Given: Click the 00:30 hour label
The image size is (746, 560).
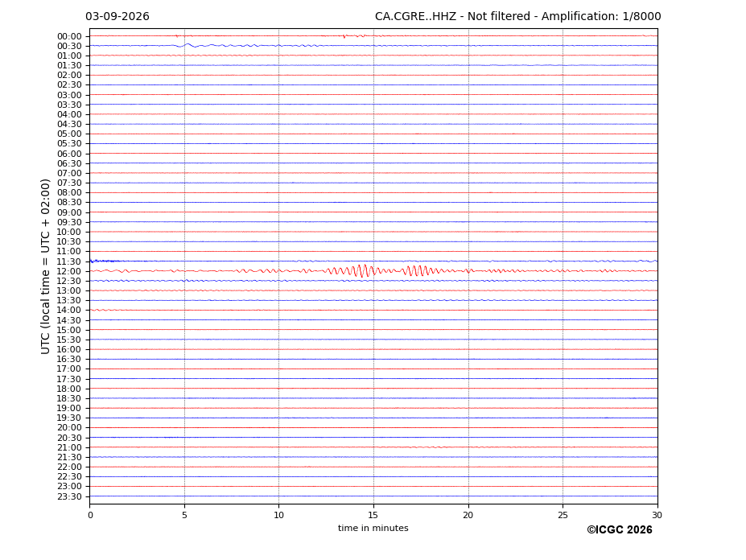Looking at the screenshot, I should pos(69,46).
